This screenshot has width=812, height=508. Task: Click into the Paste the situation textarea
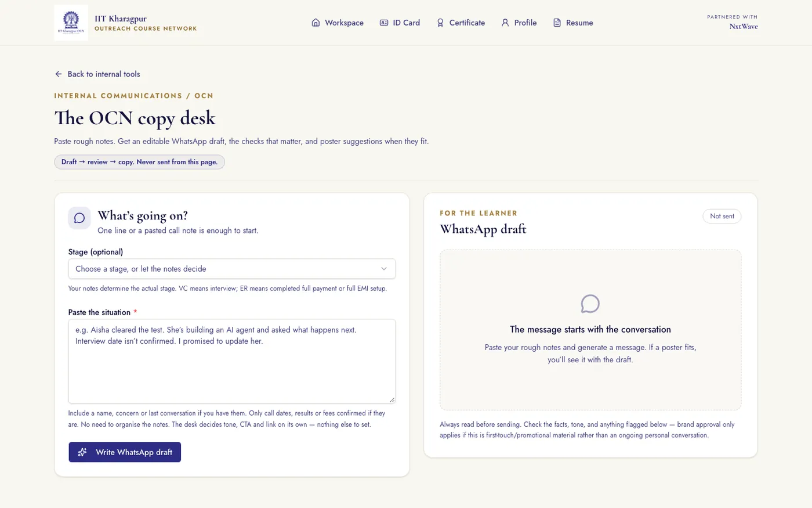click(232, 361)
